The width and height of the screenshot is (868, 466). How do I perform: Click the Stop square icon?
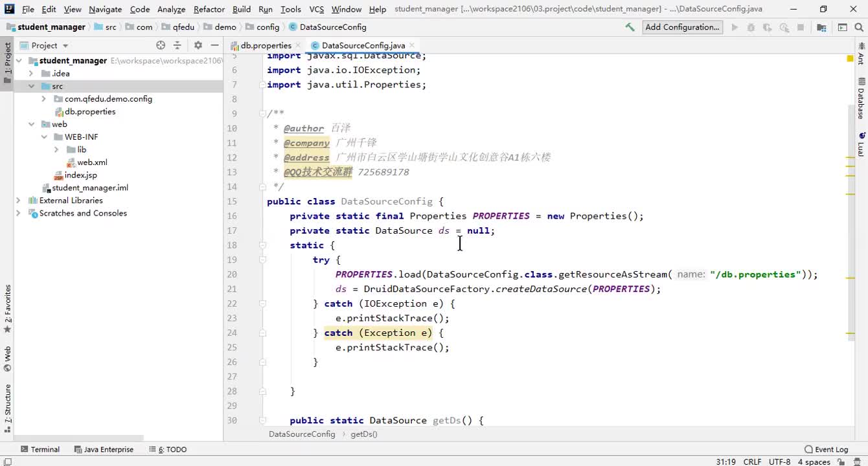(801, 27)
